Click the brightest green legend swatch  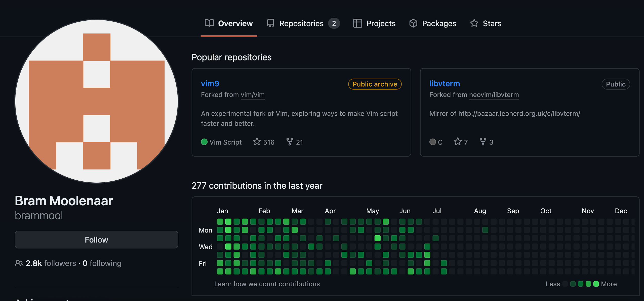pyautogui.click(x=596, y=284)
